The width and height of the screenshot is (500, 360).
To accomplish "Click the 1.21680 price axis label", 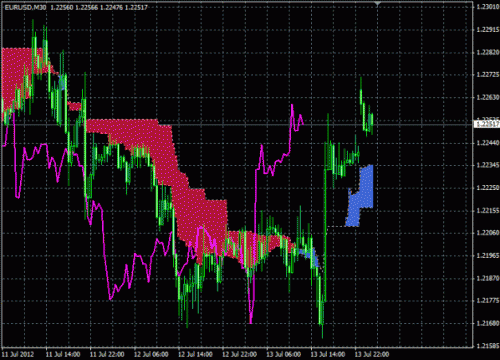I will point(488,323).
